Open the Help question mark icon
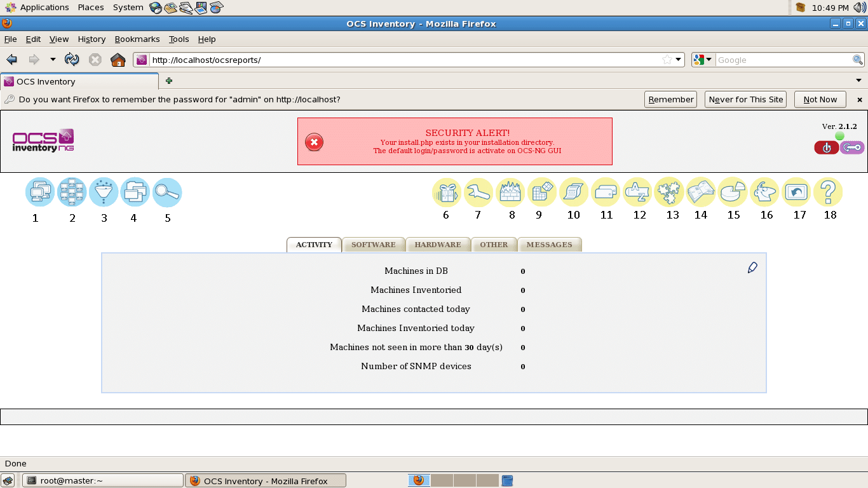868x488 pixels. 828,192
